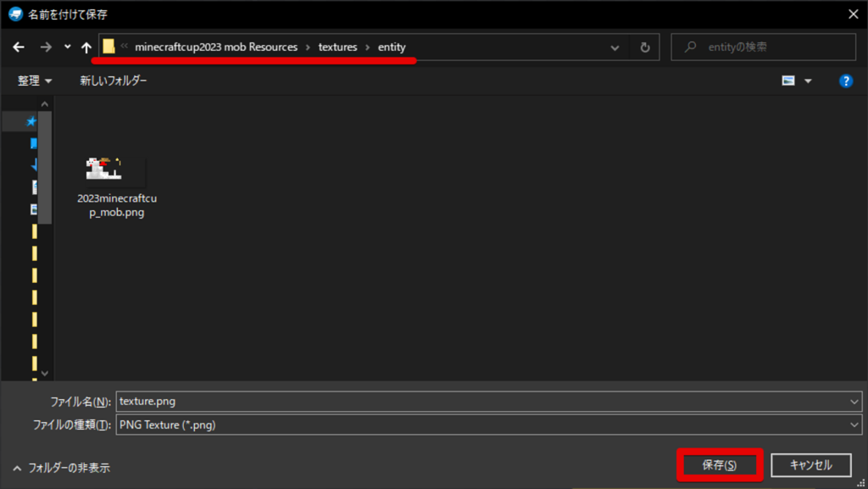This screenshot has width=868, height=489.
Task: Click the Forward navigation arrow
Action: (46, 47)
